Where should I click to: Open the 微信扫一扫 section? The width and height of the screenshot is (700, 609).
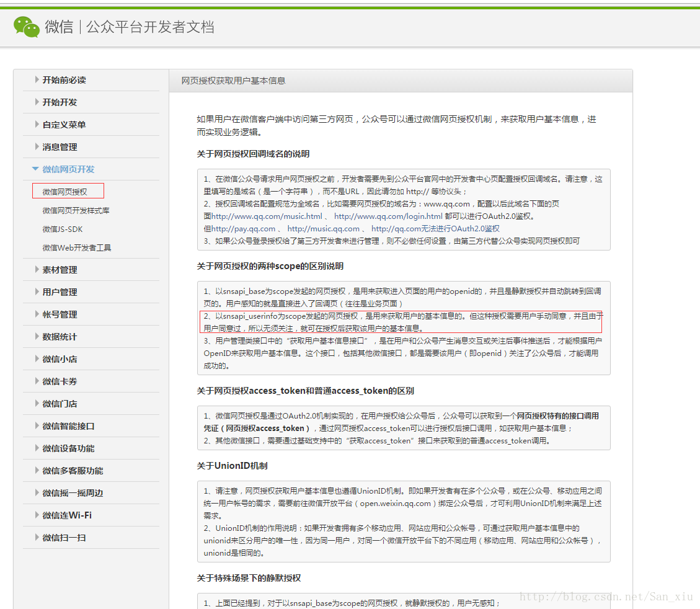click(64, 538)
